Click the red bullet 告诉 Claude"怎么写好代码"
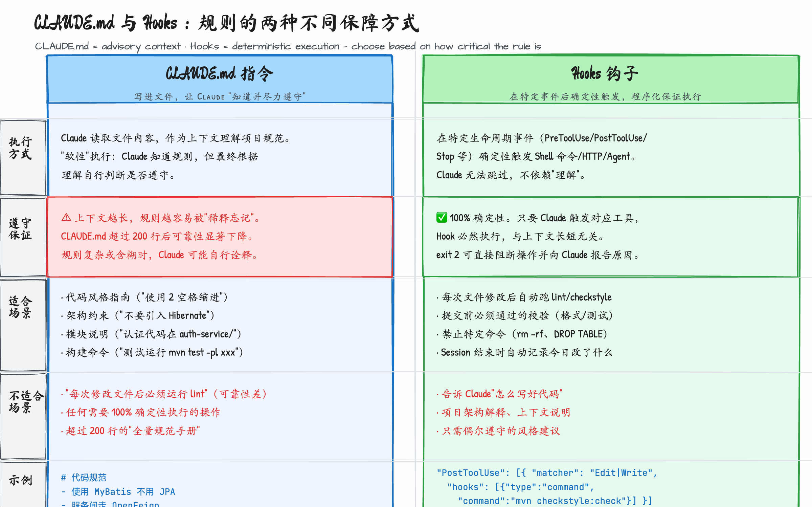 [x=499, y=394]
